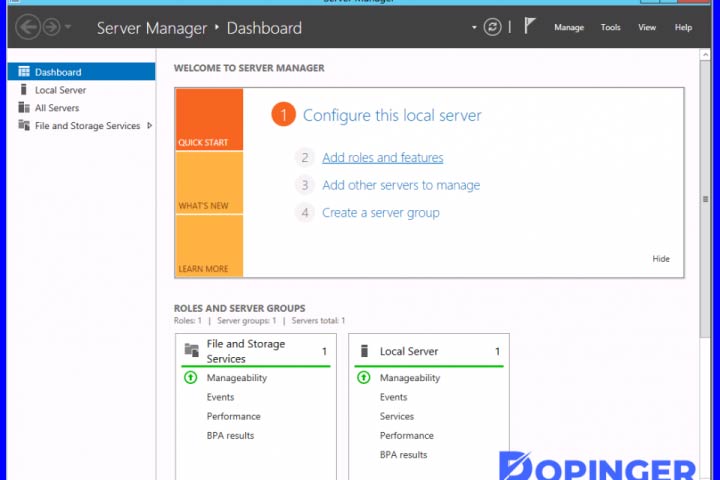Refresh the dashboard with the refresh icon
Viewport: 720px width, 480px height.
tap(492, 27)
